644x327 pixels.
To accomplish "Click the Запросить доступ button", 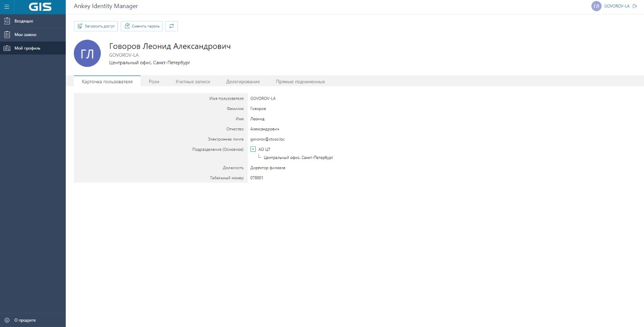I will (96, 26).
